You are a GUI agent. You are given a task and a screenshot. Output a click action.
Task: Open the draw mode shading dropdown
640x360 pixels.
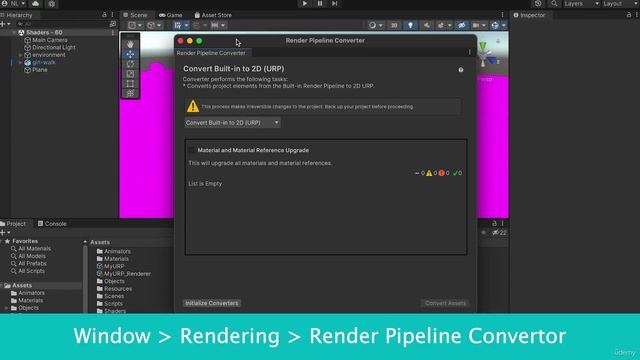click(375, 25)
